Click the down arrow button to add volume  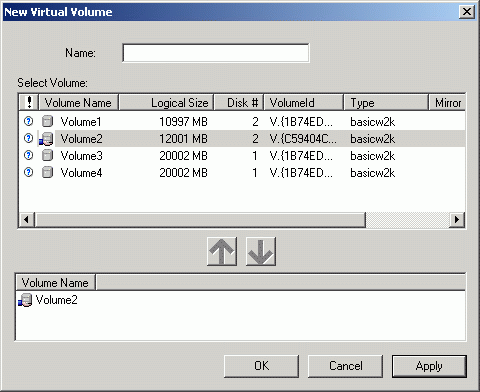coord(261,251)
